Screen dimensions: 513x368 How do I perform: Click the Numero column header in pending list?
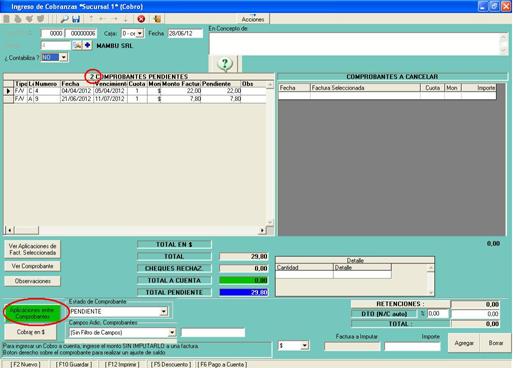click(47, 84)
